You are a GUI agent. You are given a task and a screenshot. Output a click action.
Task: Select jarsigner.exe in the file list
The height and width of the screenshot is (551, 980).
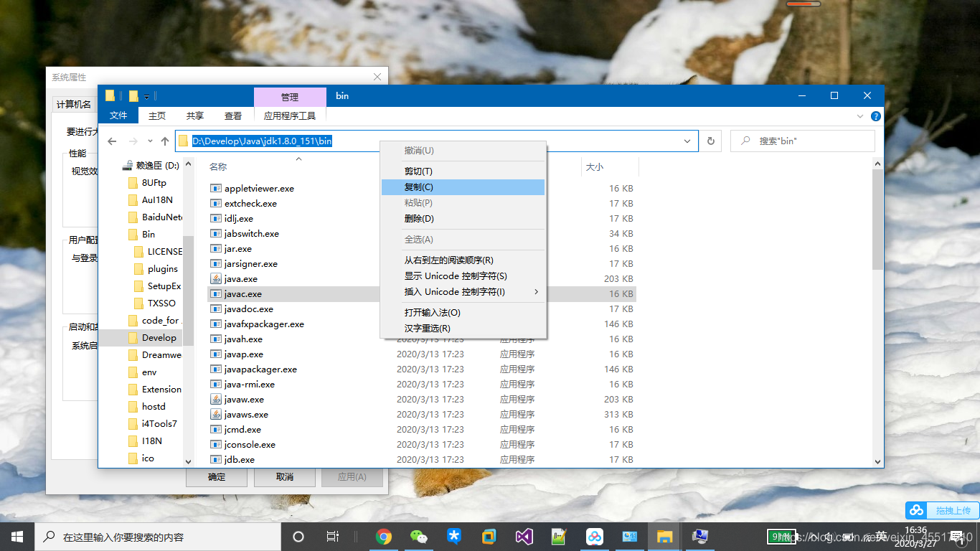[x=251, y=264]
